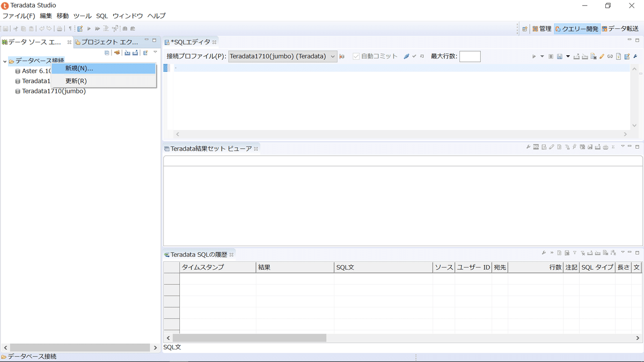This screenshot has width=644, height=362.
Task: Open the view menu triangle in the data source explorer
Action: pyautogui.click(x=155, y=52)
